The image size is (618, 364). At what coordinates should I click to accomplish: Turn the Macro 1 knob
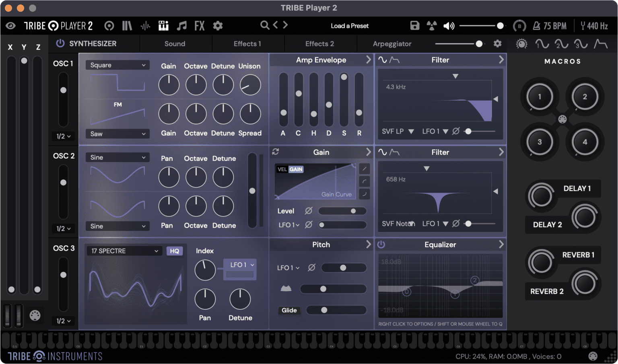tap(539, 97)
